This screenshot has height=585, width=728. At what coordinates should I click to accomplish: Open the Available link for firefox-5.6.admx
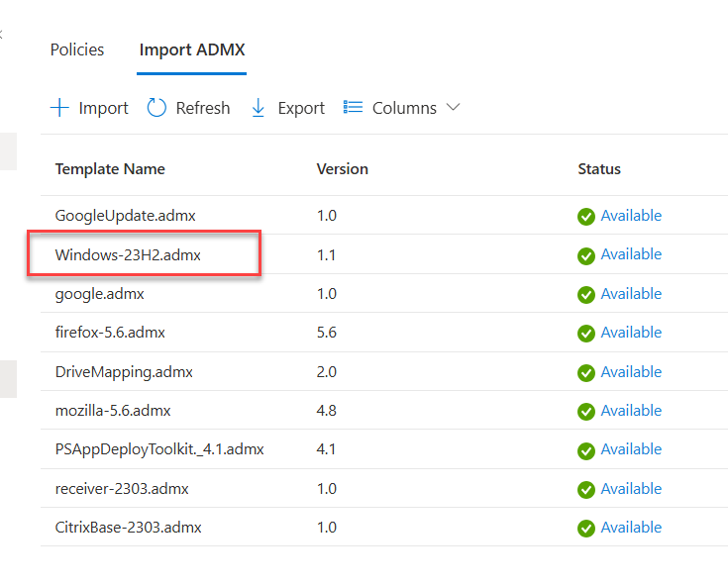click(631, 333)
